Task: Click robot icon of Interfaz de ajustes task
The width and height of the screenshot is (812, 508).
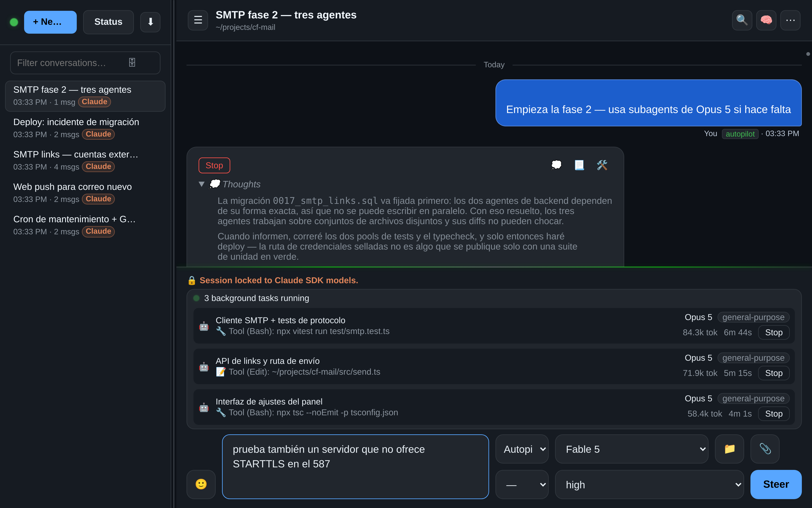Action: point(204,407)
